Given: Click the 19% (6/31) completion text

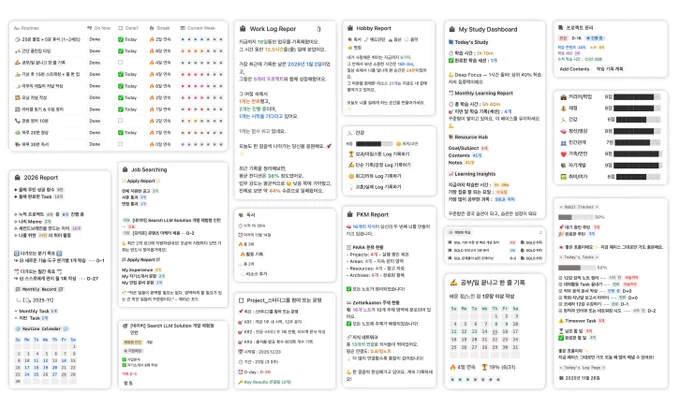Looking at the screenshot, I should pos(503,367).
